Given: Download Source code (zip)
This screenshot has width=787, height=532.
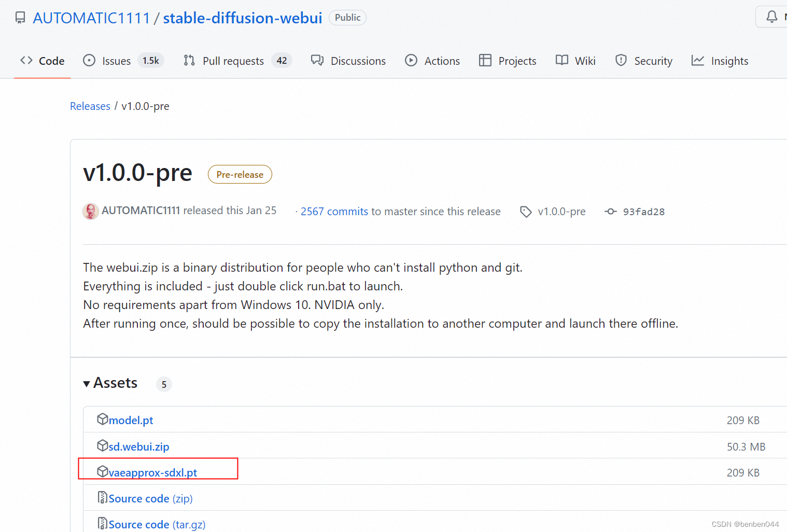Looking at the screenshot, I should coord(151,499).
